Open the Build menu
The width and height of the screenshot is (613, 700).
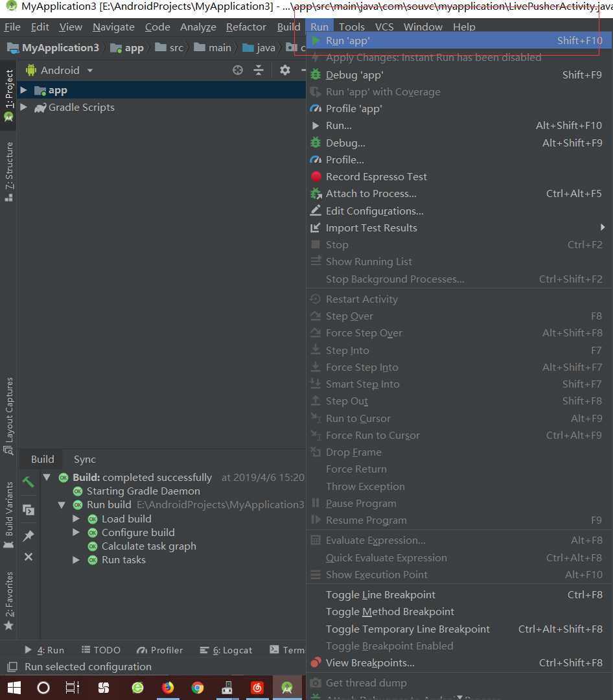point(288,27)
